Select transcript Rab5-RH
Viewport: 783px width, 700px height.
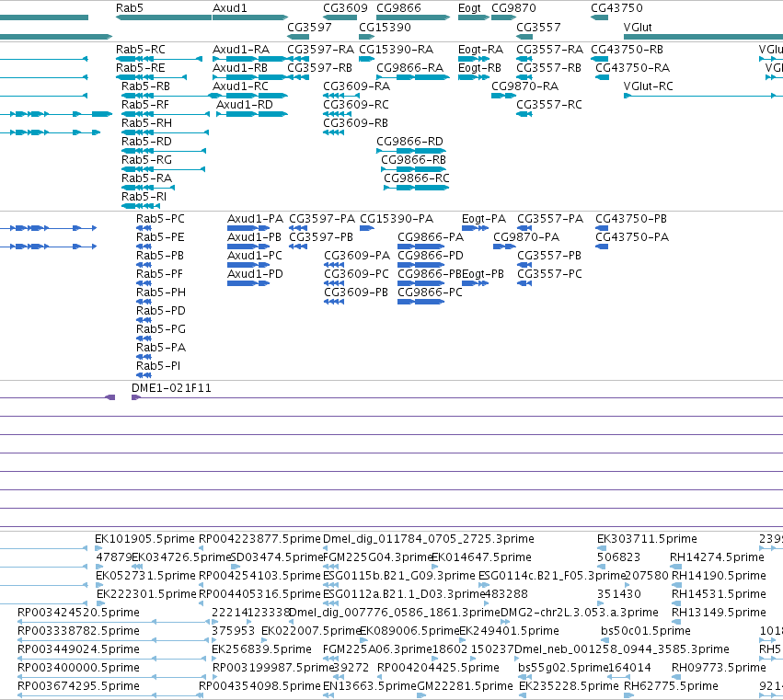tap(146, 123)
